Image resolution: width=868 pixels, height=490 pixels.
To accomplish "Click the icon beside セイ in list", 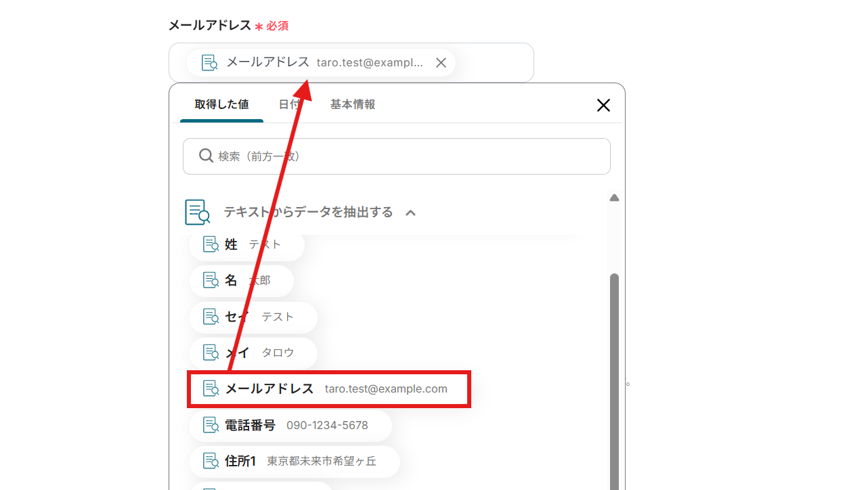I will 211,317.
